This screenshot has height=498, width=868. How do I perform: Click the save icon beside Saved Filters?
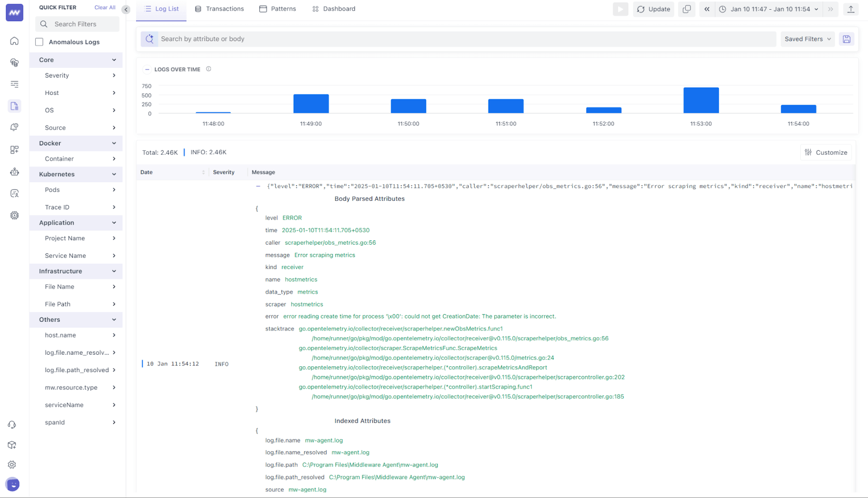click(x=846, y=39)
